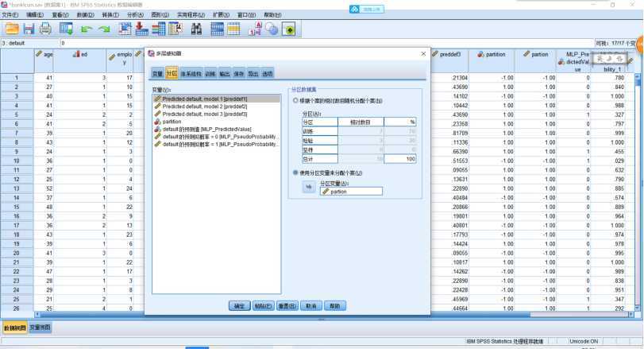Image resolution: width=644 pixels, height=349 pixels.
Task: Click the 帮助 button in the dialog
Action: tap(335, 306)
